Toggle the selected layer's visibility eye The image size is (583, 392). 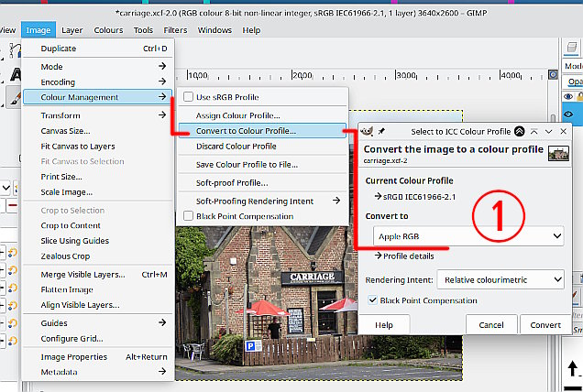(x=568, y=114)
